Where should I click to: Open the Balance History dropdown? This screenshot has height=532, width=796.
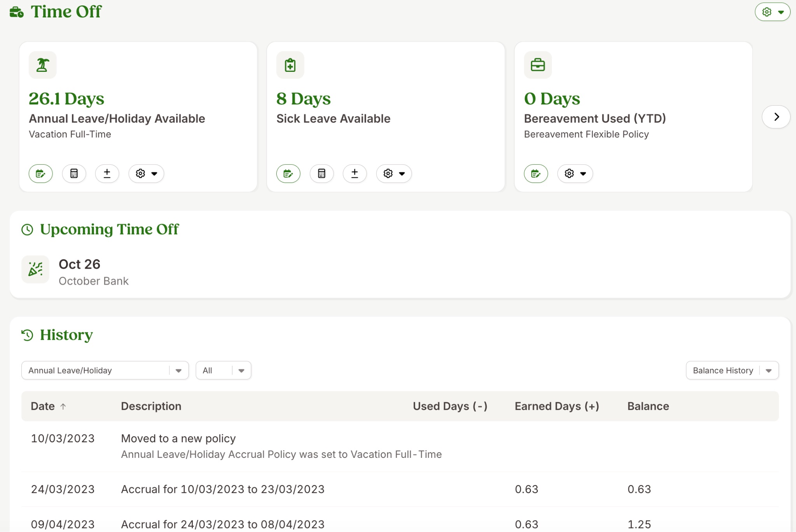(732, 370)
